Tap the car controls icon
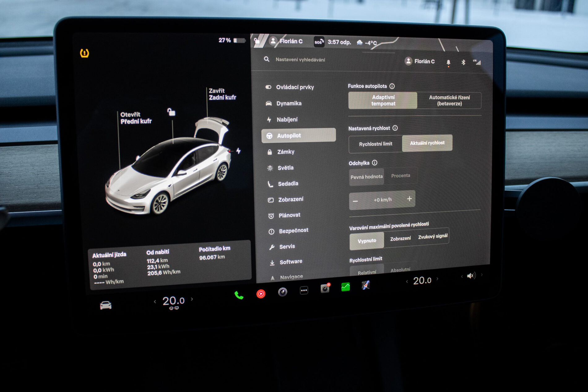The width and height of the screenshot is (588, 392). pyautogui.click(x=106, y=305)
